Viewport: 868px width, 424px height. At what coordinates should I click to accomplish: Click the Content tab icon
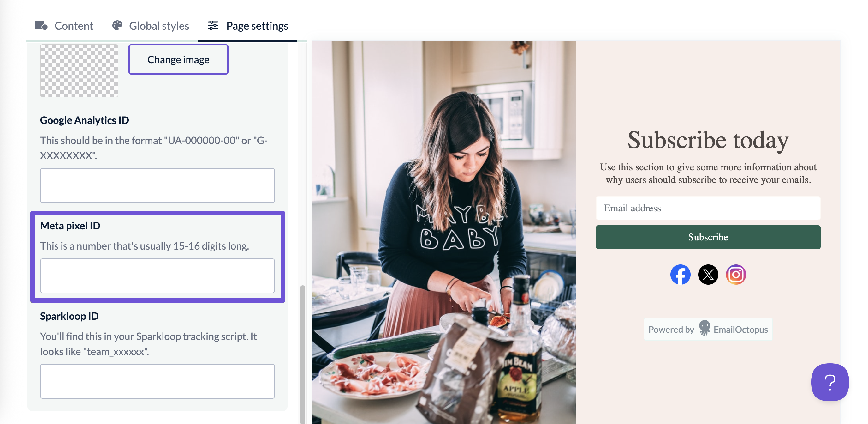click(41, 26)
